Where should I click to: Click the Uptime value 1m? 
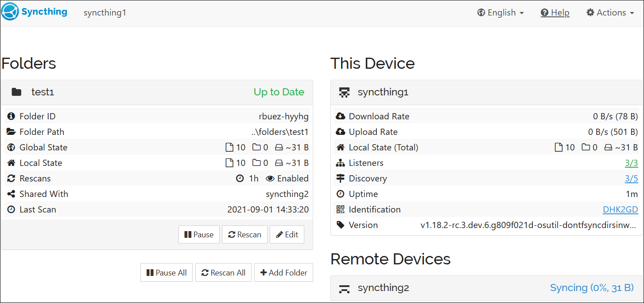pyautogui.click(x=632, y=194)
